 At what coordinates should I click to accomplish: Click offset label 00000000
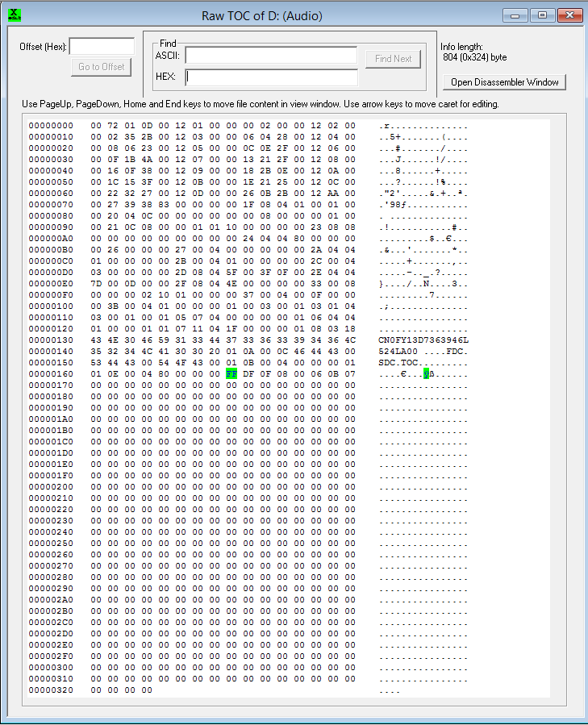point(51,125)
